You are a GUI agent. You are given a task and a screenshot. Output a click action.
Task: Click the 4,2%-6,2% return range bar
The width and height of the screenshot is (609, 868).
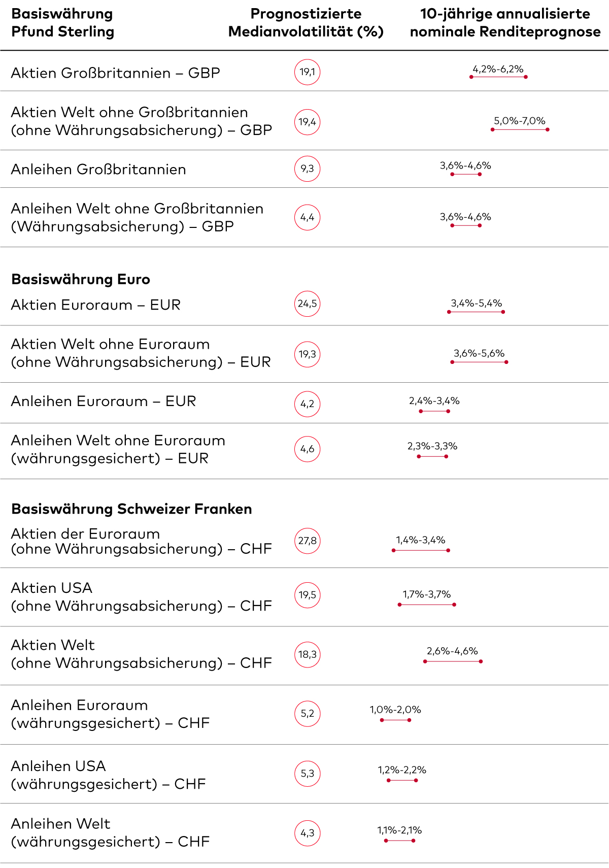498,77
